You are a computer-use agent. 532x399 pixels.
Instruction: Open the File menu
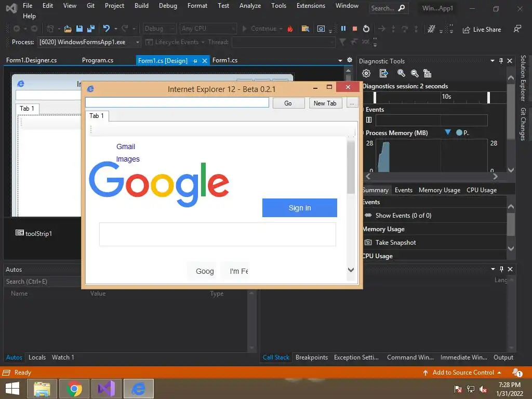tap(28, 5)
